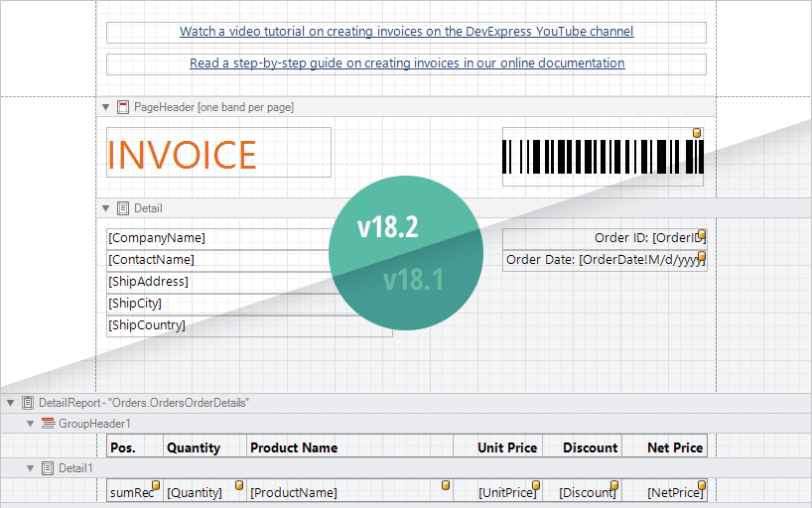Image resolution: width=812 pixels, height=508 pixels.
Task: Select the [Quantity] cell
Action: coord(204,491)
